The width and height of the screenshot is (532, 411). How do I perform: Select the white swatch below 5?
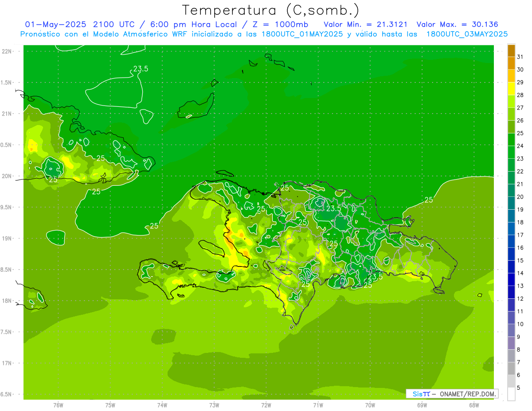pyautogui.click(x=511, y=394)
